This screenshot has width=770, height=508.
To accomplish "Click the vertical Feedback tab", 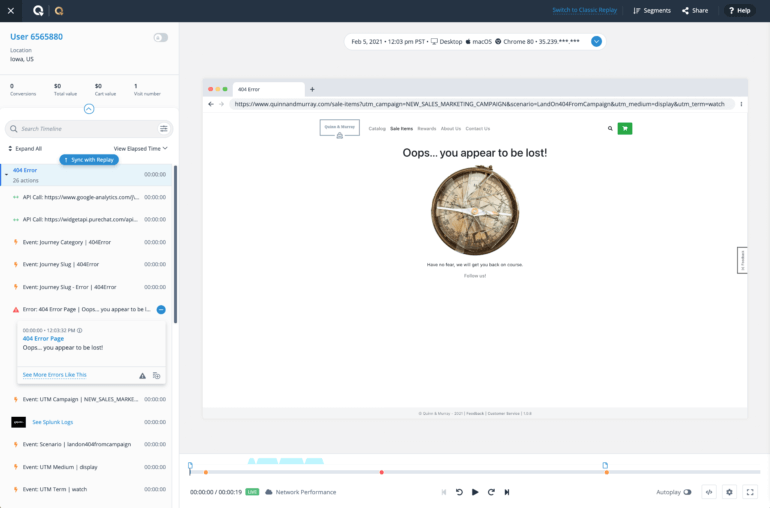I will click(742, 260).
